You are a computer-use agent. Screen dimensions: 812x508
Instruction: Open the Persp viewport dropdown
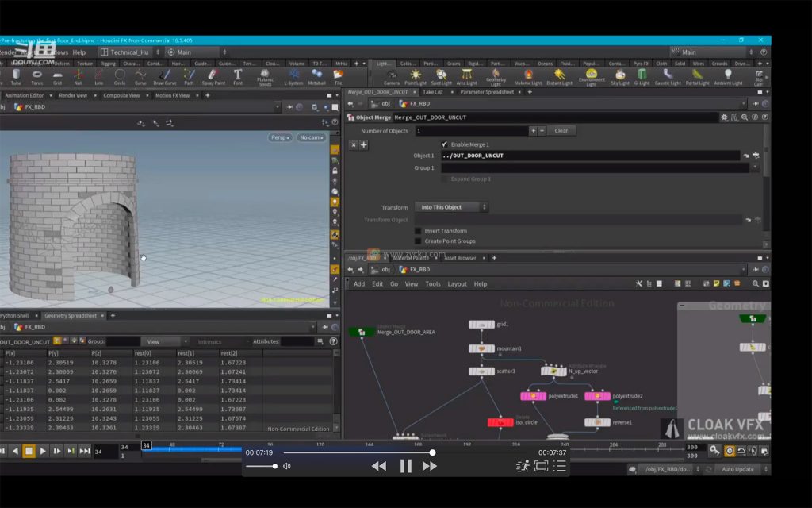click(280, 137)
